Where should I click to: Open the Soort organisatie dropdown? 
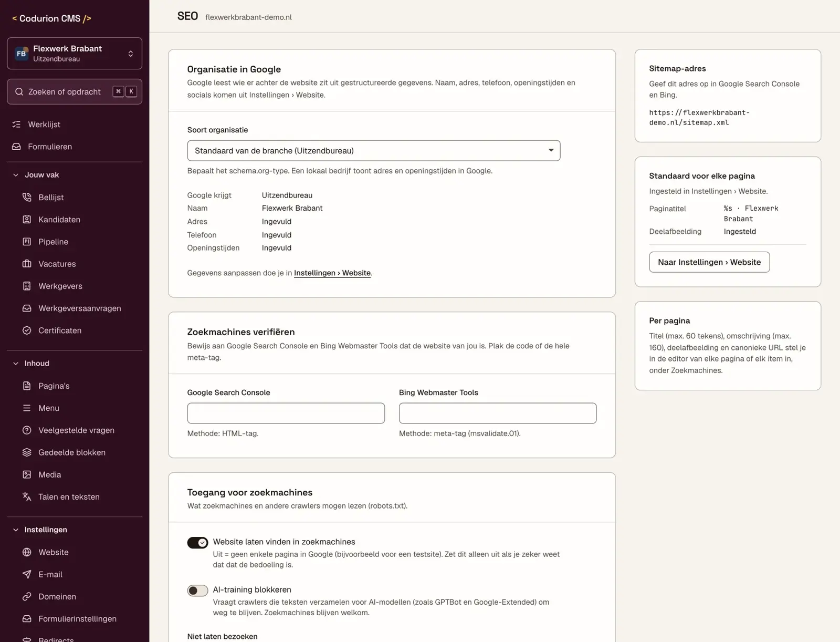click(x=374, y=151)
